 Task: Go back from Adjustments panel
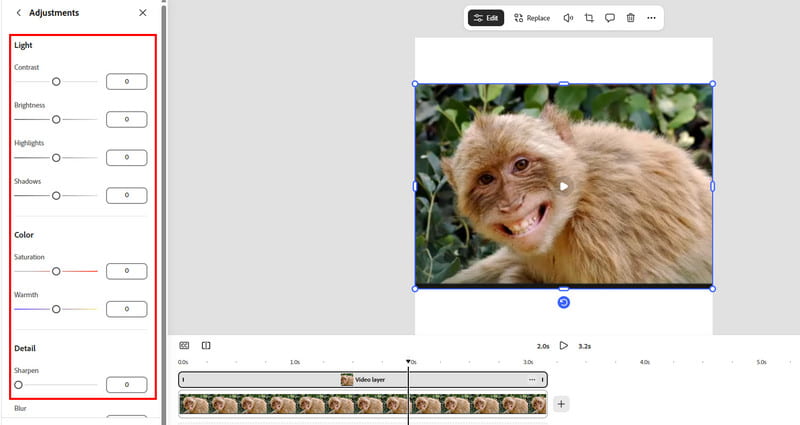pos(18,13)
